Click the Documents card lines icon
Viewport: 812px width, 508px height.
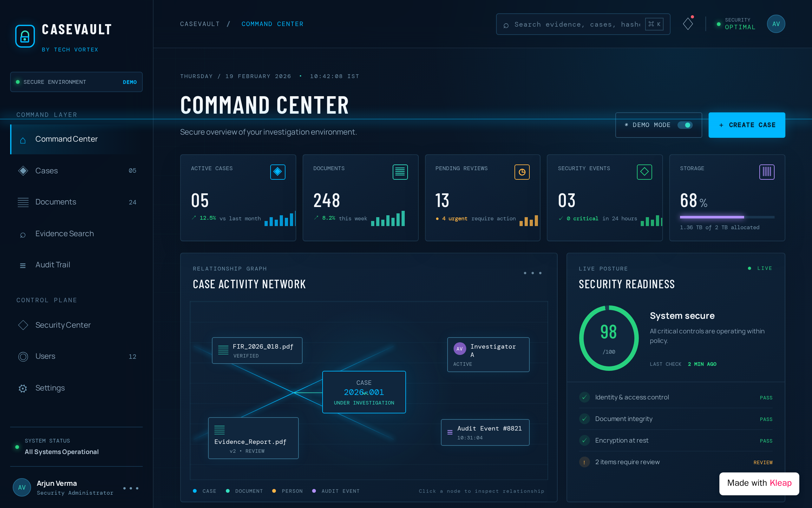[400, 172]
